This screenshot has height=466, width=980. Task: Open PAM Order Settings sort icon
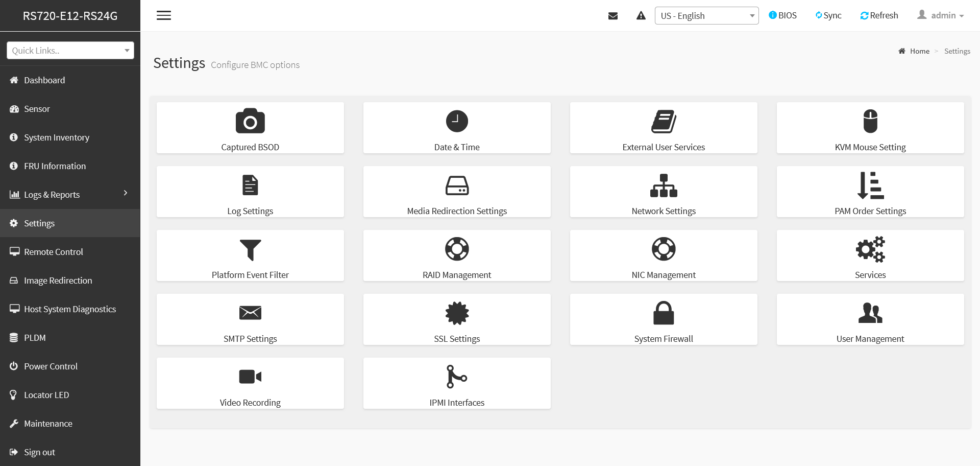[870, 185]
